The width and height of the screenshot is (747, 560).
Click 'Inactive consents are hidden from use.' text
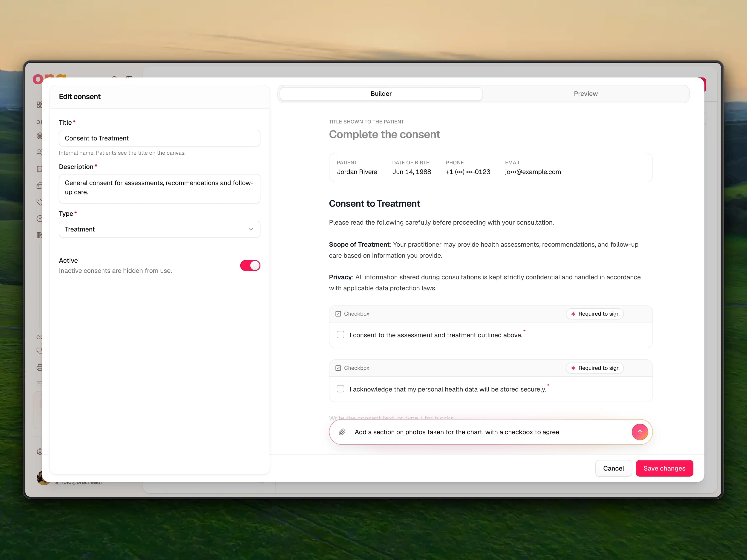click(115, 271)
